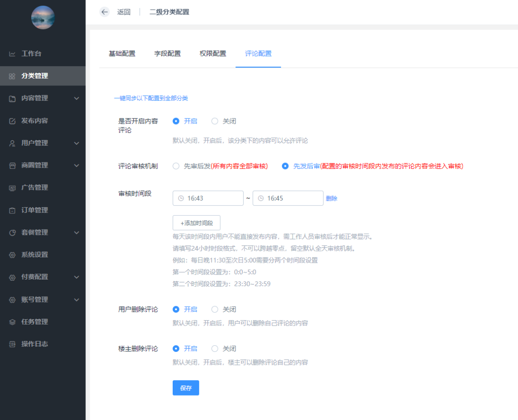Open the 任务管理 task management section

point(29,322)
